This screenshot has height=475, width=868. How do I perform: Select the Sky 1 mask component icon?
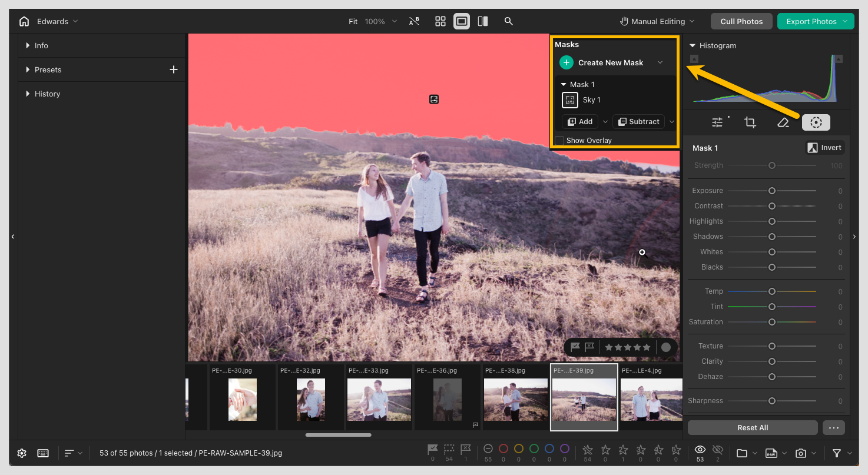570,100
